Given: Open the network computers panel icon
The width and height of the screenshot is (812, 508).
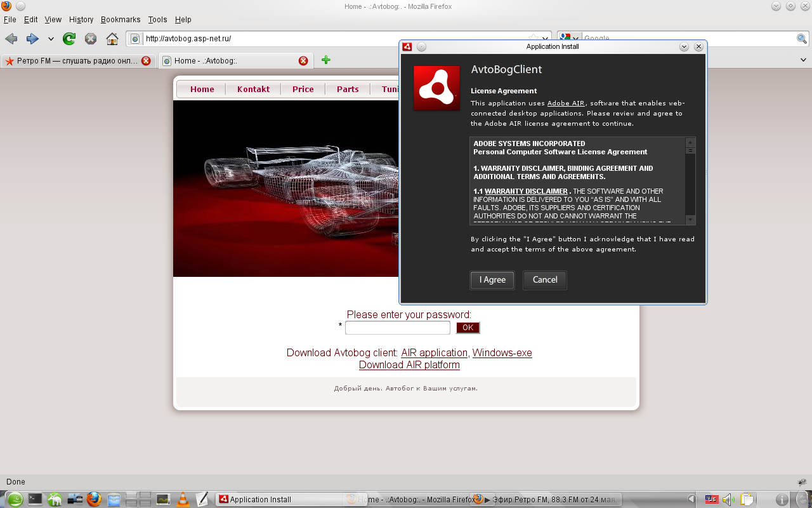Looking at the screenshot, I should pyautogui.click(x=75, y=500).
